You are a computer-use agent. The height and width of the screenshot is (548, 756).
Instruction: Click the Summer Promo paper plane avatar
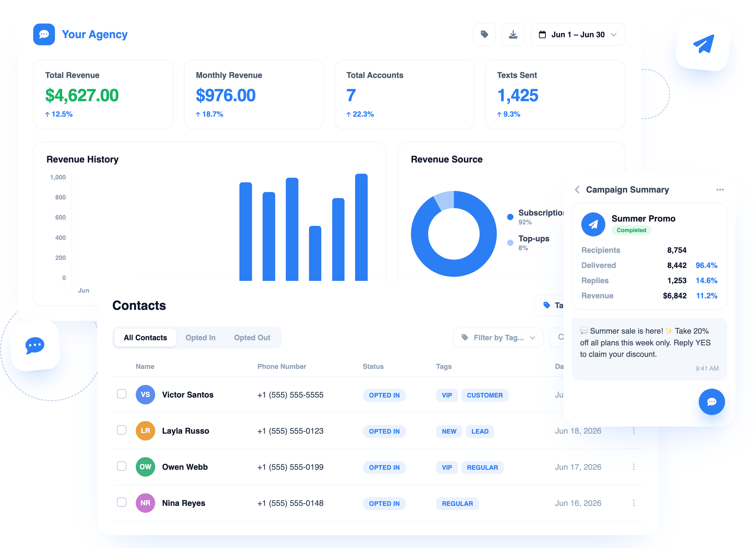593,224
